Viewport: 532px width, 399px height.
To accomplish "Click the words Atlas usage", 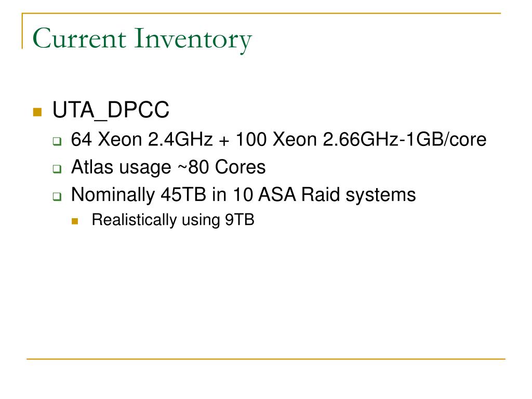I will tap(121, 168).
